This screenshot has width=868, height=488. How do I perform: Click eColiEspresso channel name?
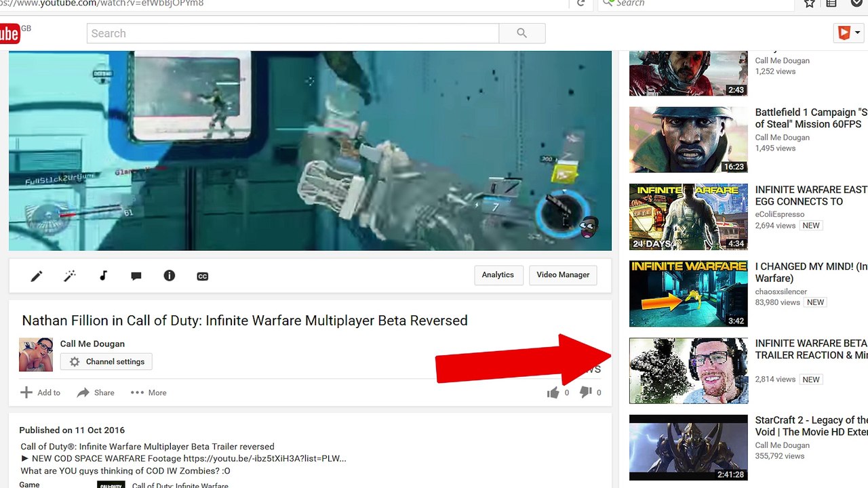[x=780, y=214]
